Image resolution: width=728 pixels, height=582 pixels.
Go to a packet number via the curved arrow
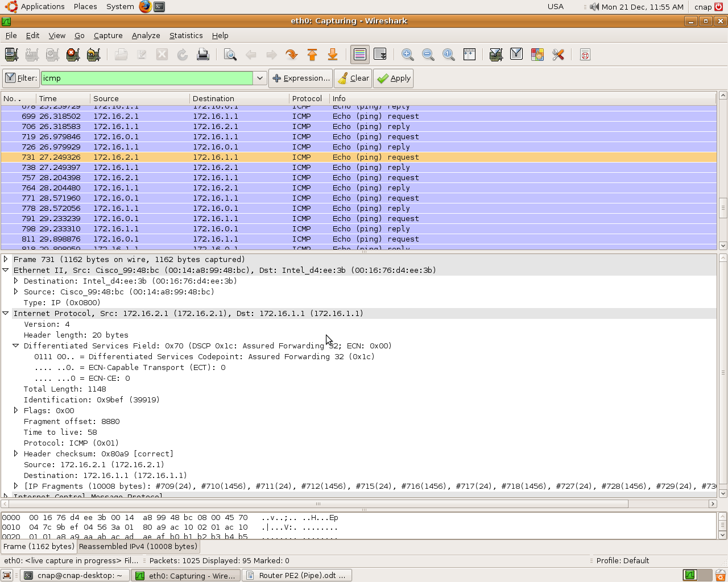click(x=292, y=55)
